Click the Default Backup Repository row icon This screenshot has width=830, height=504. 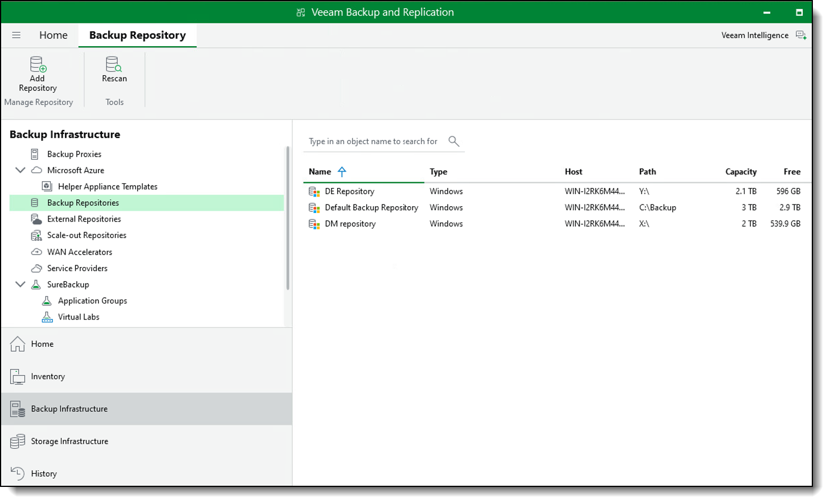pos(314,208)
